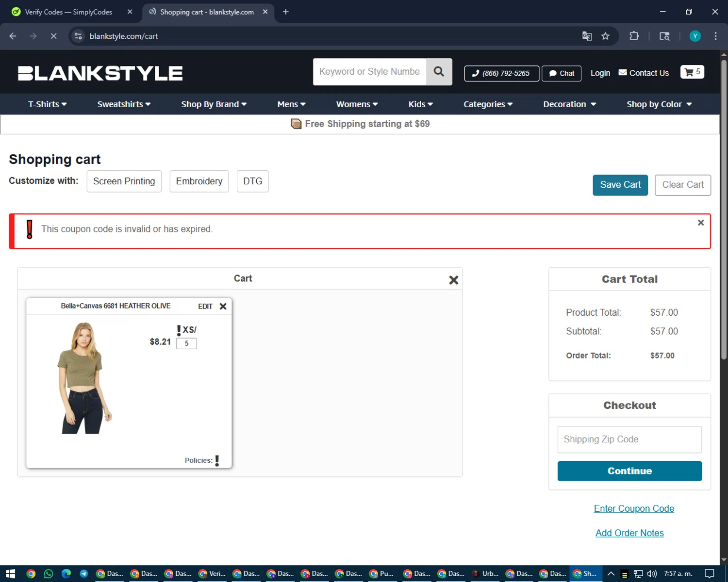This screenshot has height=582, width=728.
Task: Open a new browser tab
Action: tap(285, 12)
